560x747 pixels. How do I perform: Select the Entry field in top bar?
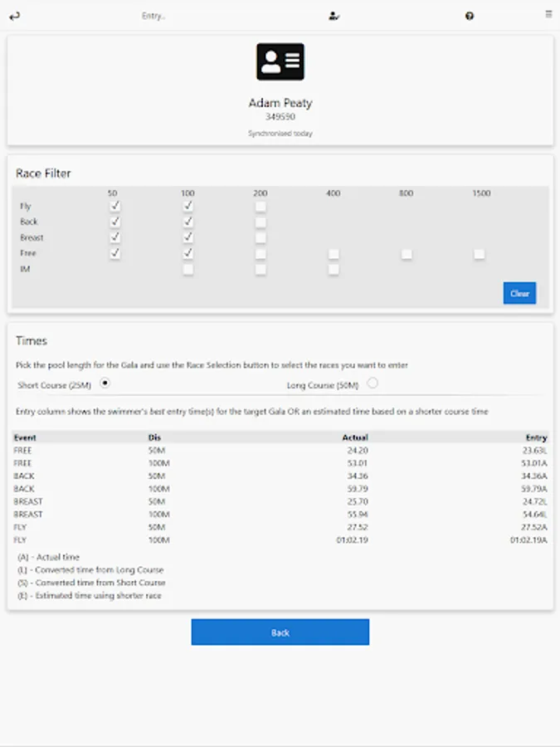click(x=153, y=17)
